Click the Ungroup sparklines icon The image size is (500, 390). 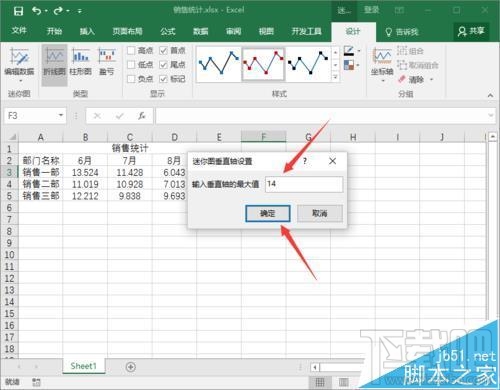403,65
